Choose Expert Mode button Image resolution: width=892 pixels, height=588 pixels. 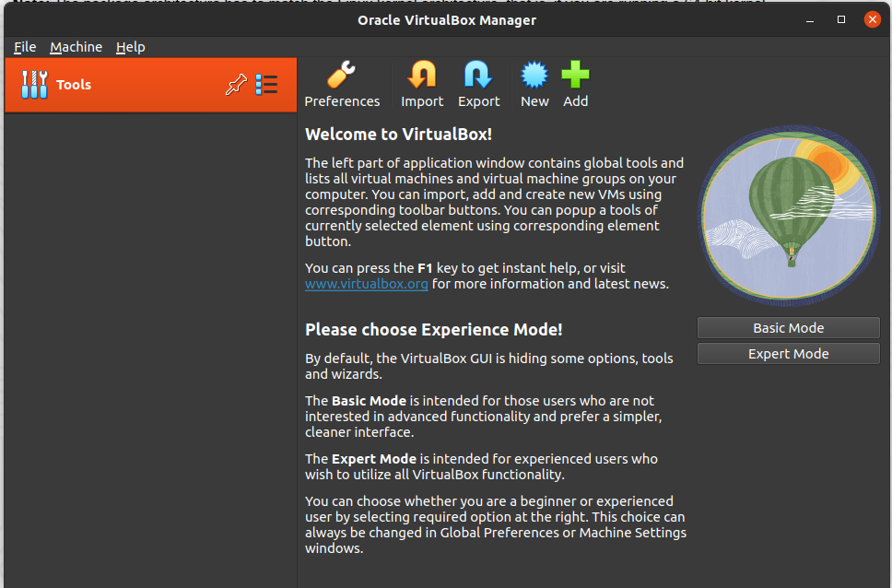[x=788, y=354]
